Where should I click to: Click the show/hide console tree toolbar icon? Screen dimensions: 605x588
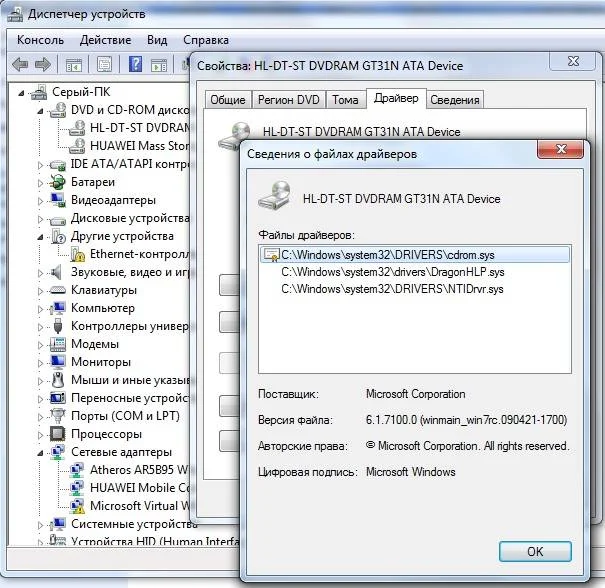[74, 64]
